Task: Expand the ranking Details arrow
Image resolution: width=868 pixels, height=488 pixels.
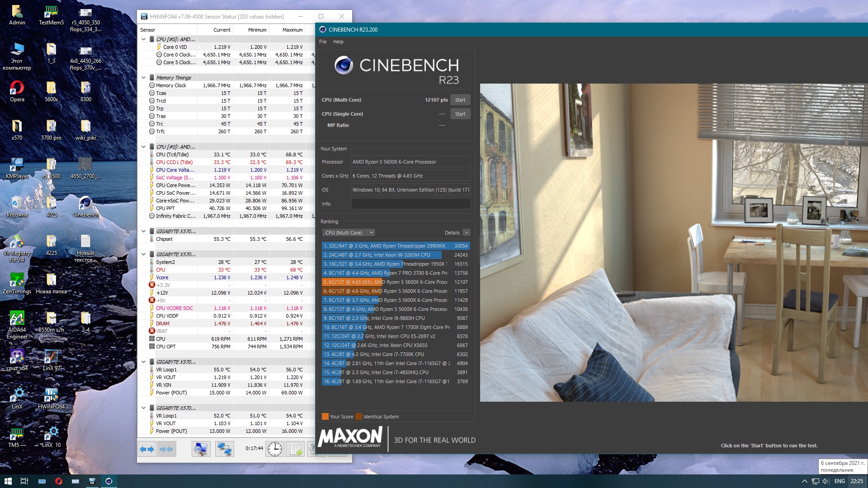Action: [467, 233]
